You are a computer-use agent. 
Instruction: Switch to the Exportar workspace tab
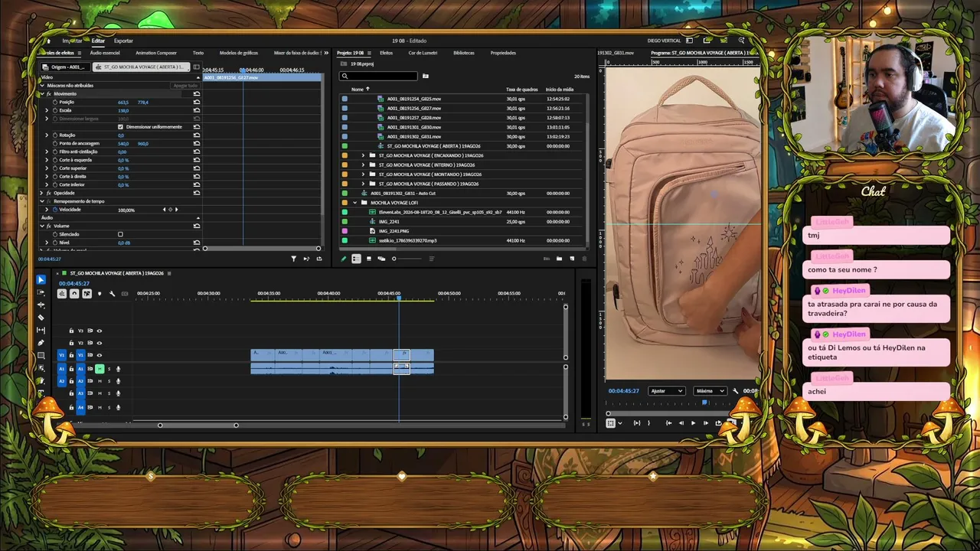click(123, 41)
